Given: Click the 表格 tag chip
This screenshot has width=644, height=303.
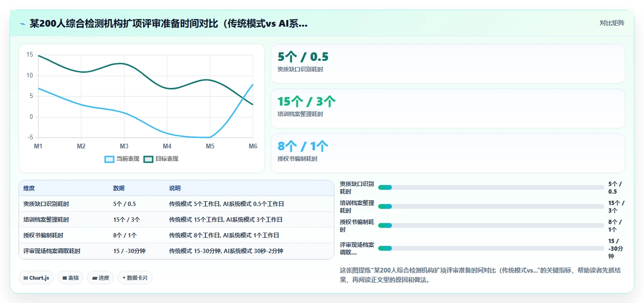Looking at the screenshot, I should point(70,278).
